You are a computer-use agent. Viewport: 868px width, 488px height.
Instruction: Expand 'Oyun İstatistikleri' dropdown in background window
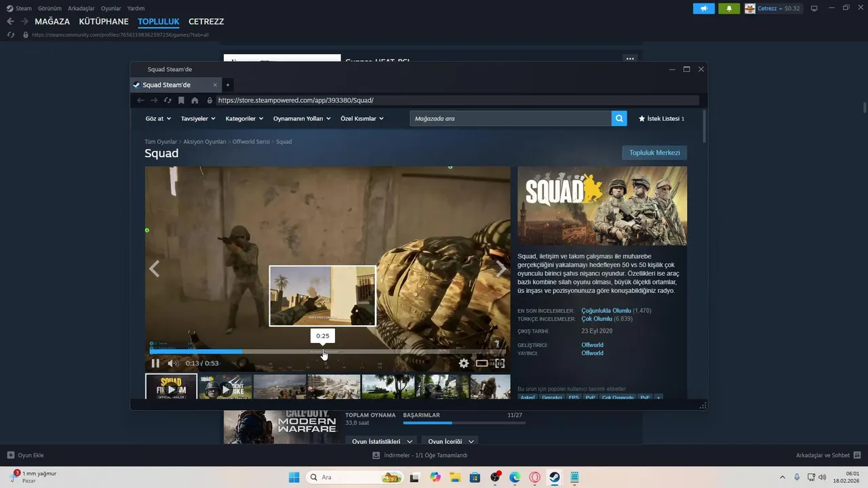(x=382, y=441)
